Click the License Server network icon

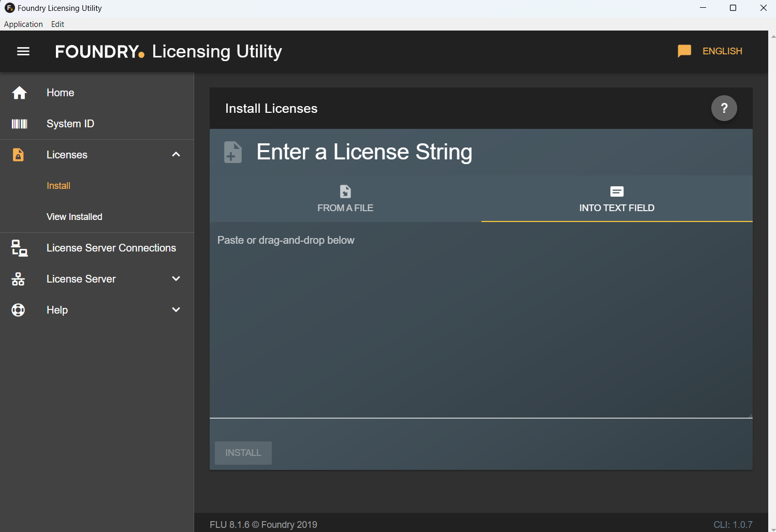click(x=18, y=279)
